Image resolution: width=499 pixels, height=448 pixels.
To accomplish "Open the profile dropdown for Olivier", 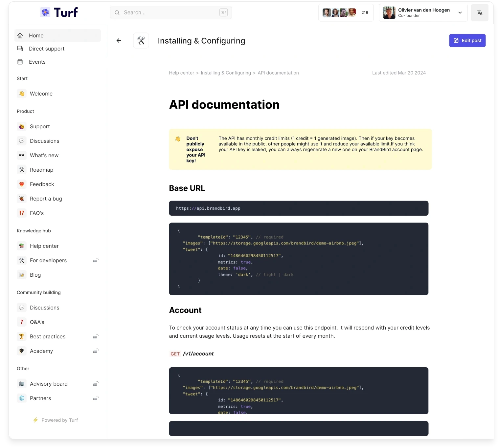I will tap(460, 12).
